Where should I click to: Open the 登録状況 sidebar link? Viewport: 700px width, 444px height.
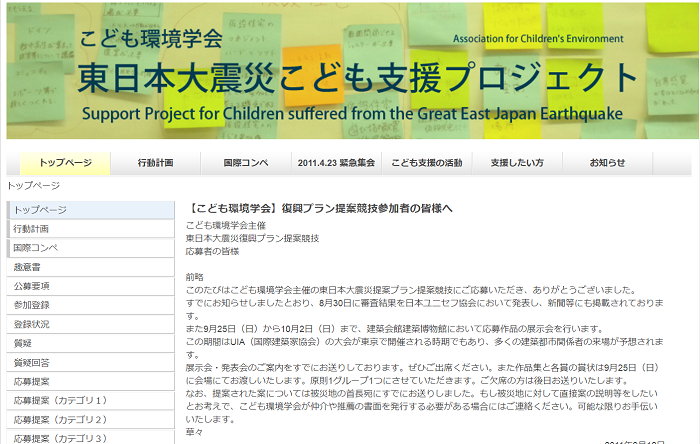pyautogui.click(x=32, y=324)
